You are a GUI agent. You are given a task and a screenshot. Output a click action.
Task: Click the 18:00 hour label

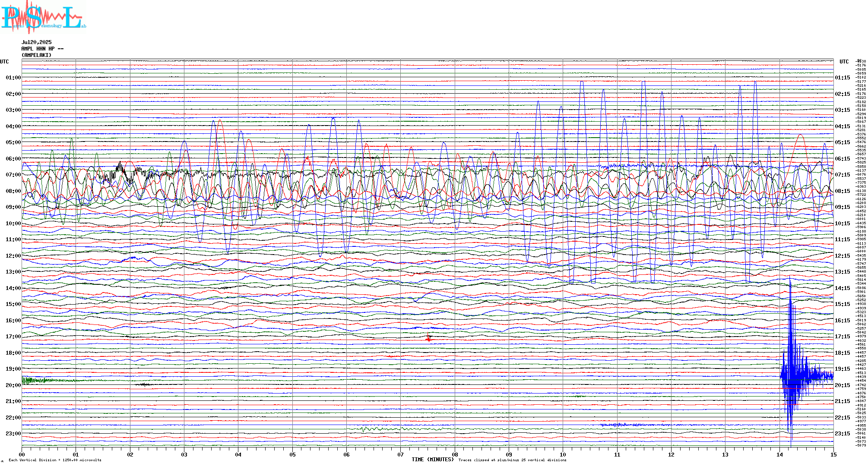[13, 353]
